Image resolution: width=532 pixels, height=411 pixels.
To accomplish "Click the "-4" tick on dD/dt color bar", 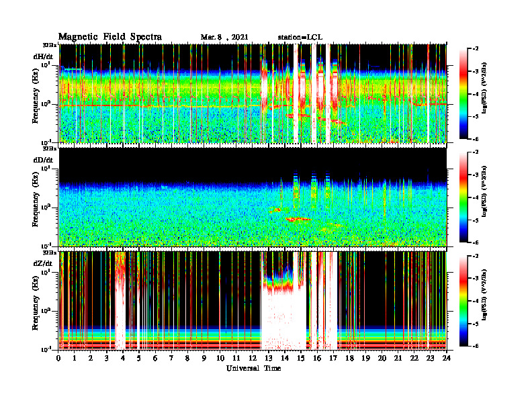I will [475, 197].
